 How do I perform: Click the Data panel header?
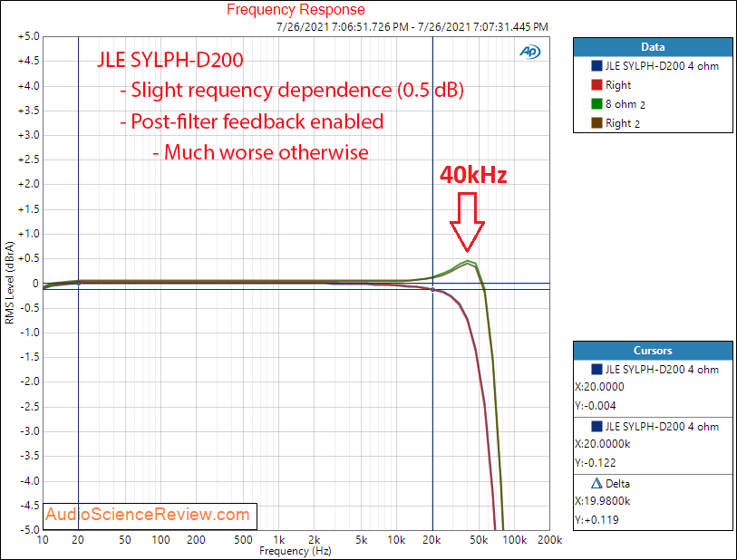pos(653,47)
